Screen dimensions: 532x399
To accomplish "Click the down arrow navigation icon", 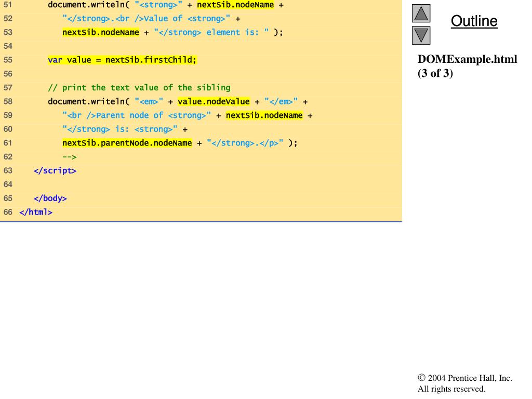I will pyautogui.click(x=421, y=35).
